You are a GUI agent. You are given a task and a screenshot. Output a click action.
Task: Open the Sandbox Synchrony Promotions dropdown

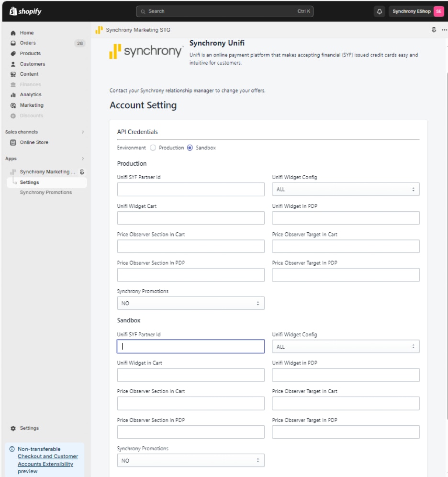(190, 461)
